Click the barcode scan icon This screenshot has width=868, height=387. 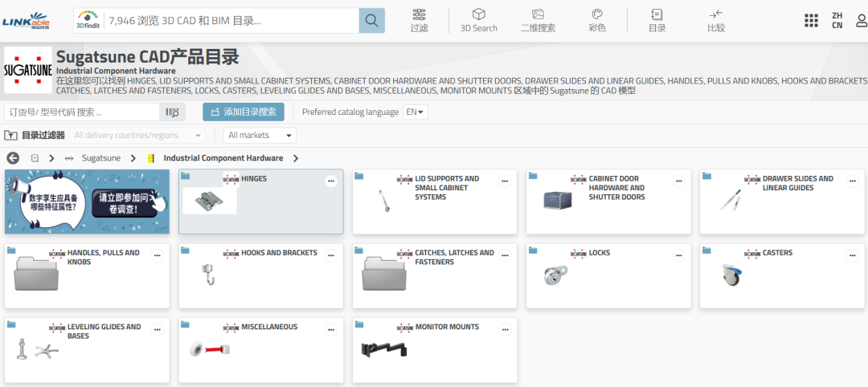tap(172, 112)
